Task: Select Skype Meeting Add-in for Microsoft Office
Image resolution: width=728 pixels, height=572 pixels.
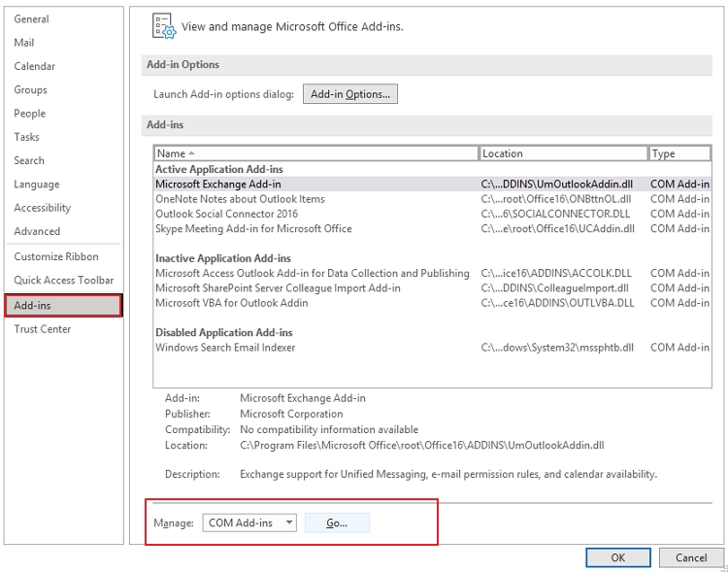Action: tap(253, 229)
